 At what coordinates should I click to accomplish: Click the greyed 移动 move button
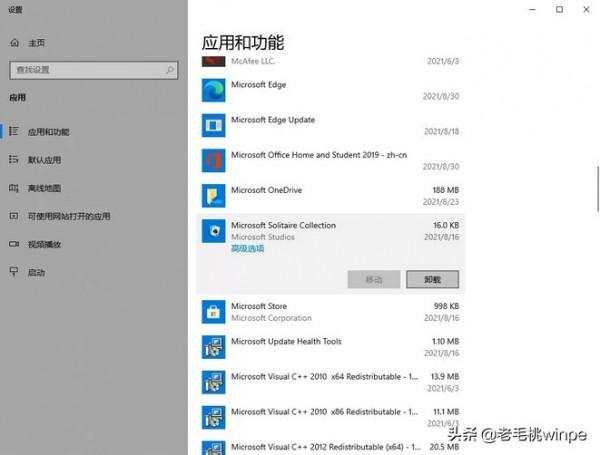pyautogui.click(x=374, y=279)
